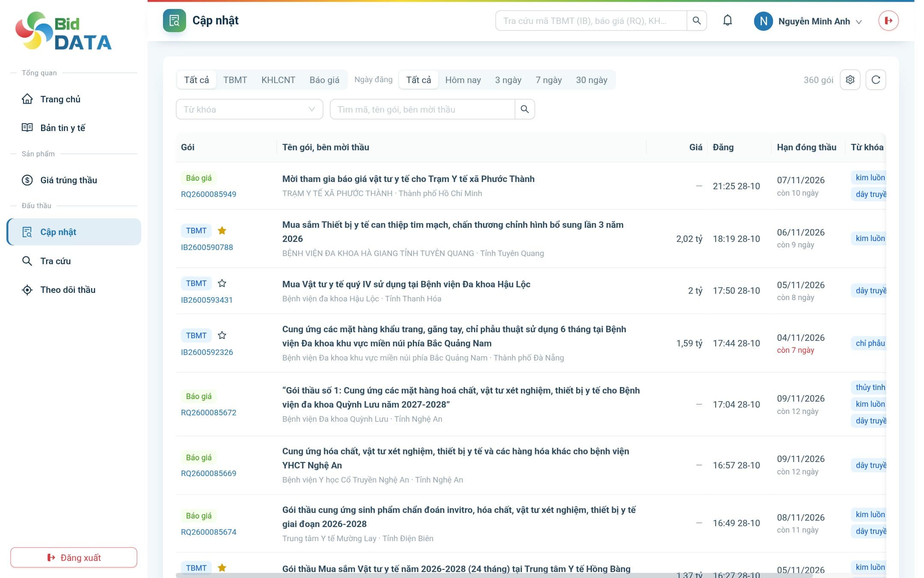
Task: Switch to KHLCNT filter tab
Action: tap(278, 80)
